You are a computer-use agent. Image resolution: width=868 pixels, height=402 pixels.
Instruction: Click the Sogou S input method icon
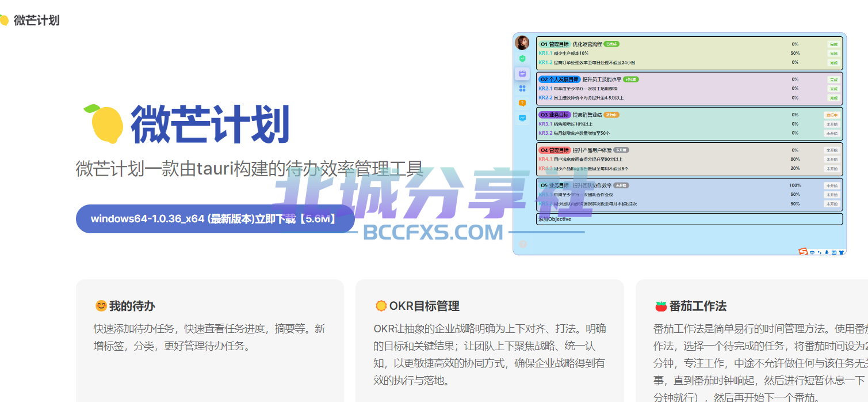[803, 252]
